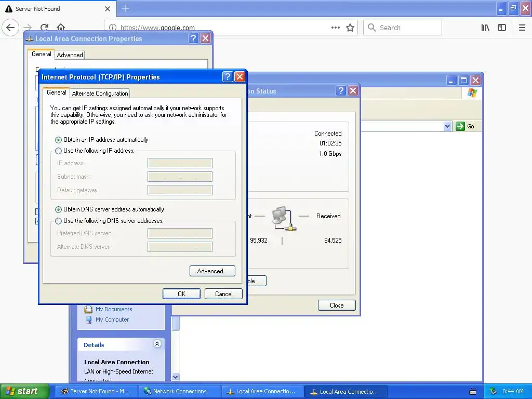Cancel the TCP/IP Properties dialog

pyautogui.click(x=223, y=294)
